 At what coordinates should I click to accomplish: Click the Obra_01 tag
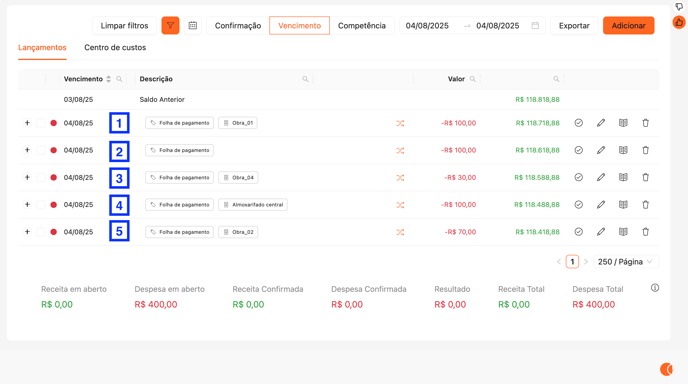pyautogui.click(x=238, y=123)
